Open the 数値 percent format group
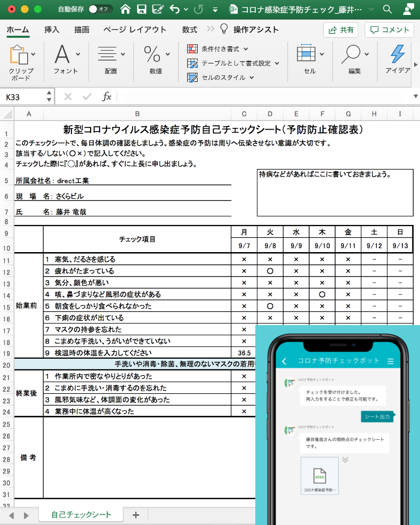420x525 pixels. tap(152, 54)
